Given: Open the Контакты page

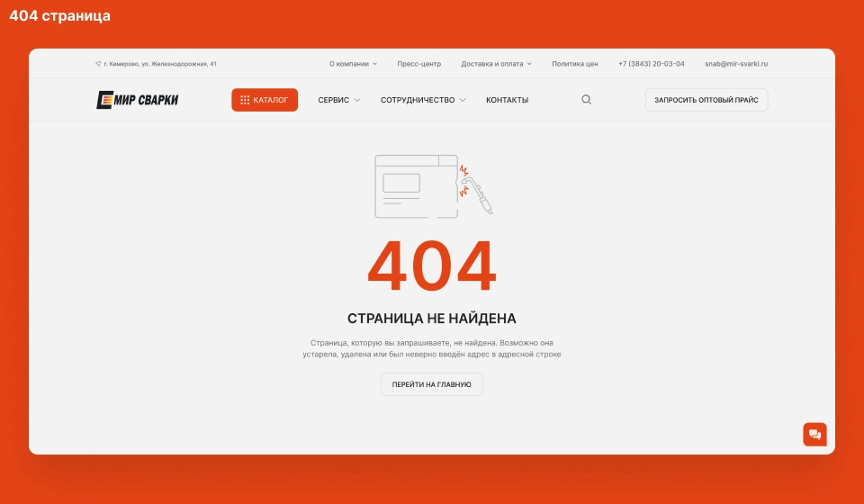Looking at the screenshot, I should (507, 100).
